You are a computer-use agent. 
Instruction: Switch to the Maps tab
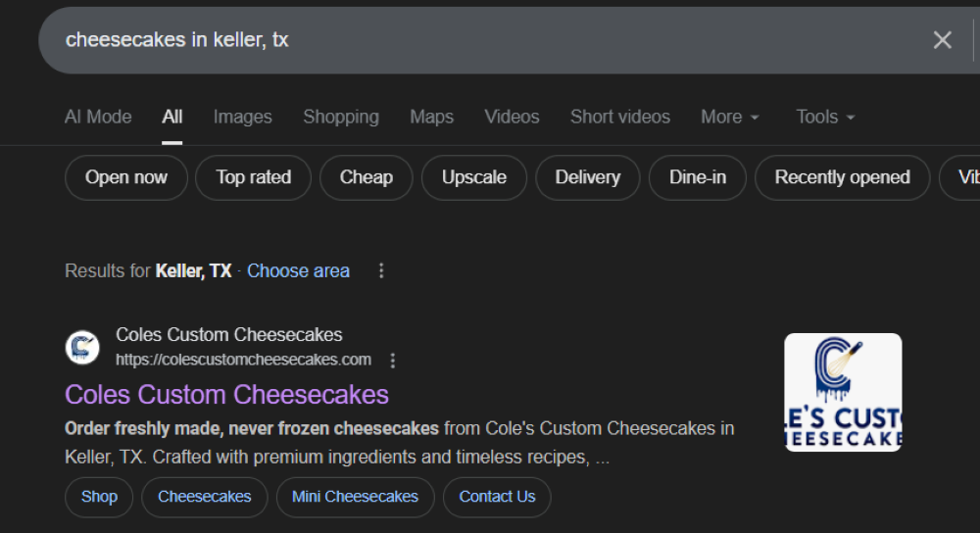click(431, 117)
